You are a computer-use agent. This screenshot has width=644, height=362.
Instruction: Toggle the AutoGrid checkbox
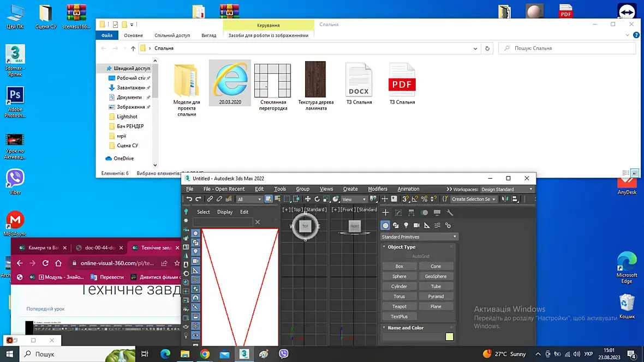pyautogui.click(x=408, y=256)
